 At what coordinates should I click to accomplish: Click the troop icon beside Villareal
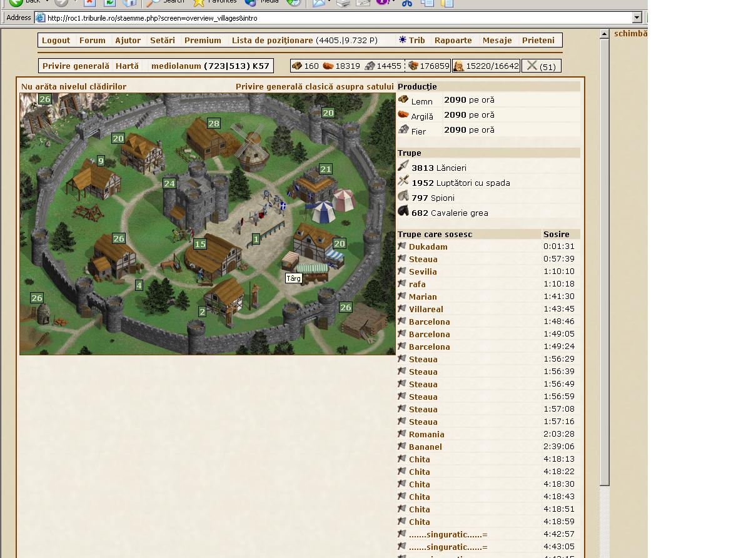402,308
